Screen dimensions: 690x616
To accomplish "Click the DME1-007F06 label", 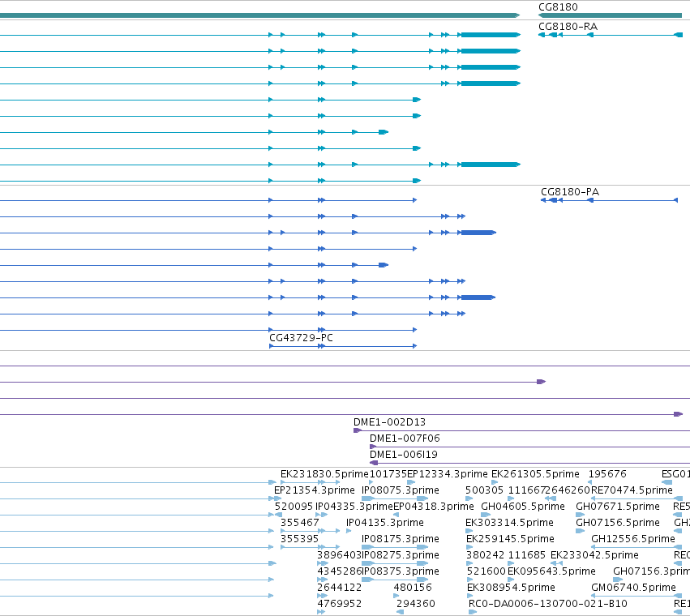I will [x=405, y=438].
